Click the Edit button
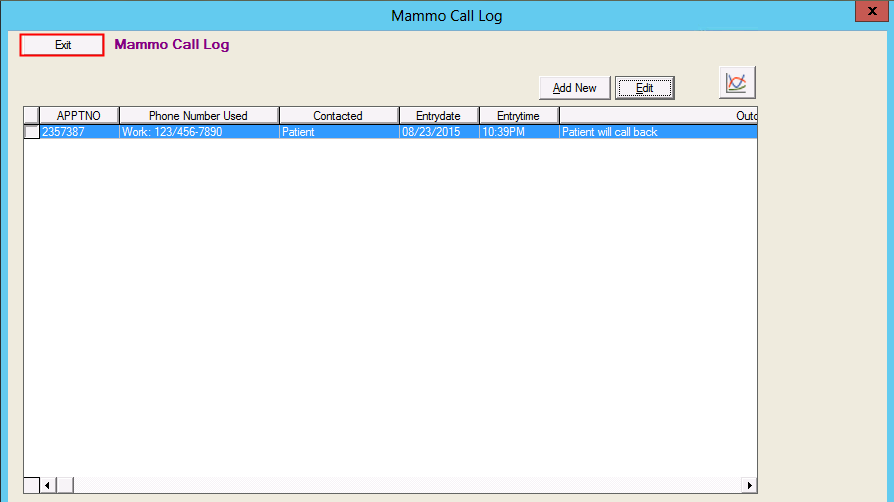Screen dimensions: 894x502 tap(644, 88)
